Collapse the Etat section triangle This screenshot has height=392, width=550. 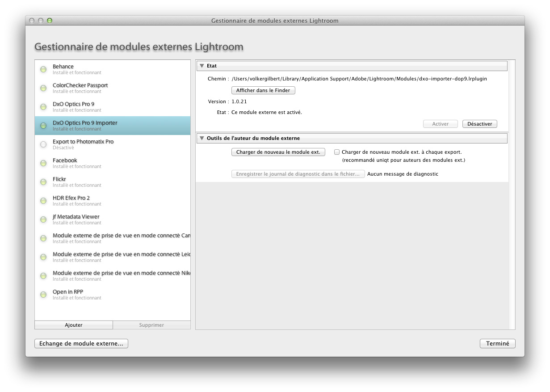[202, 66]
